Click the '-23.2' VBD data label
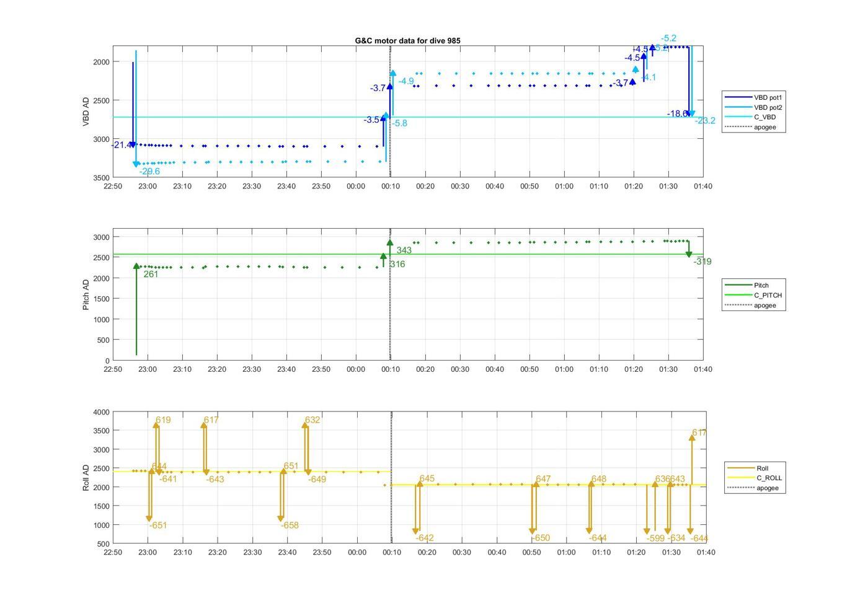This screenshot has height=611, width=868. pos(705,121)
